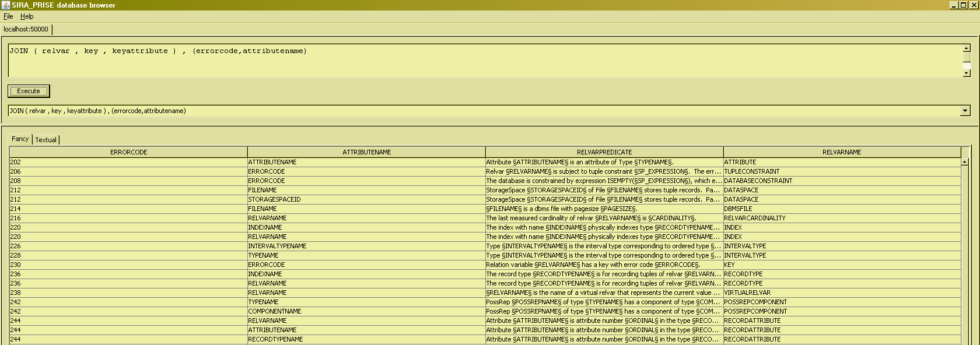Expand the query history dropdown arrow
This screenshot has height=345, width=980.
(x=965, y=111)
